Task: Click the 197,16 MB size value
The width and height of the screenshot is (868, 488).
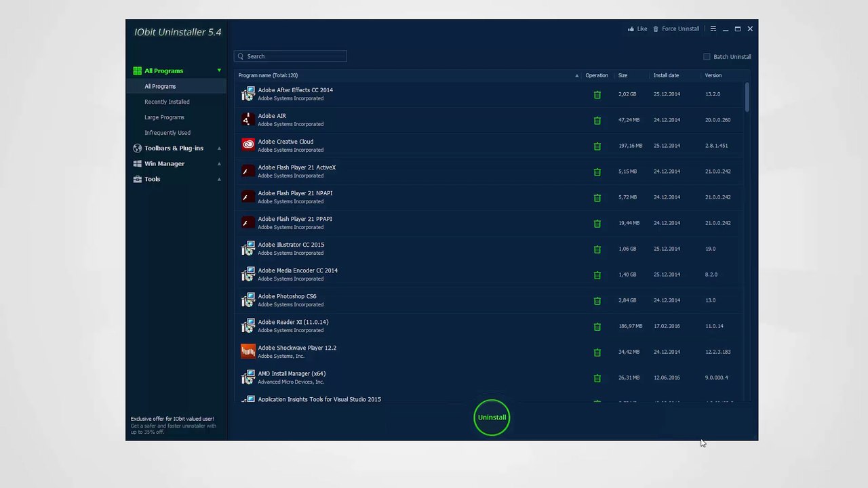Action: [x=630, y=146]
